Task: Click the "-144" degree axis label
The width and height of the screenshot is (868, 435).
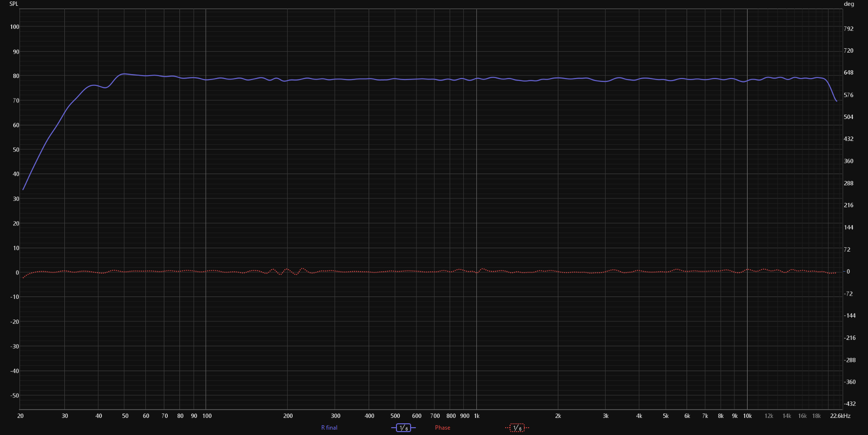Action: [850, 316]
